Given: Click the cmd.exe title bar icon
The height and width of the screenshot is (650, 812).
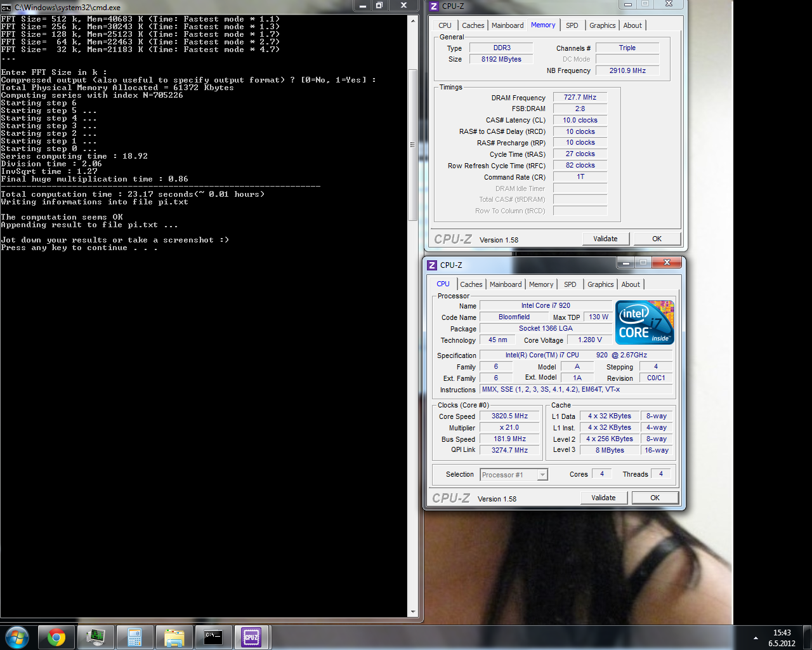Looking at the screenshot, I should (x=6, y=7).
